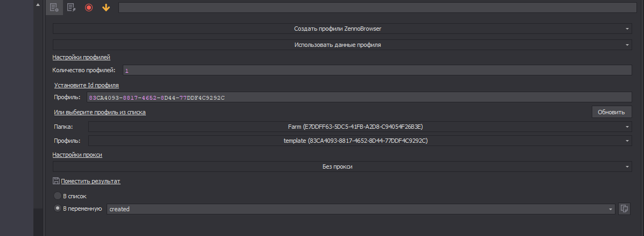Click the orange down arrow icon

tap(106, 8)
